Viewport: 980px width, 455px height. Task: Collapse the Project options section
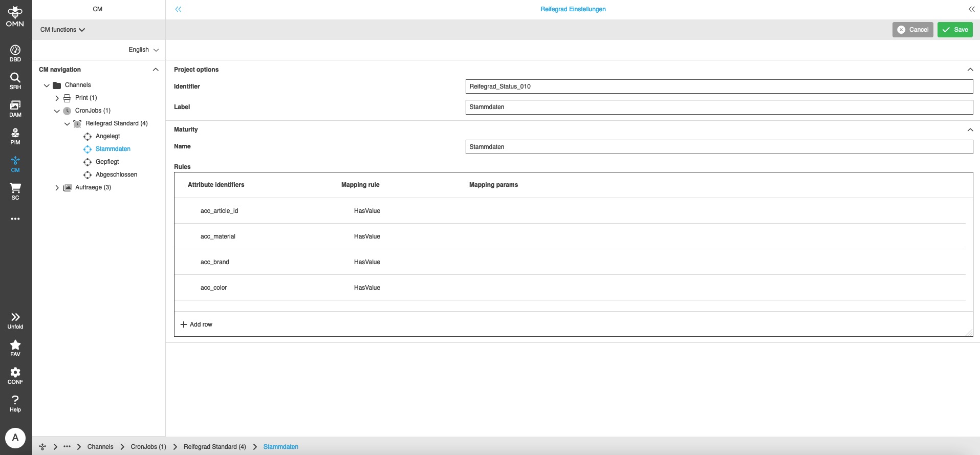(970, 70)
